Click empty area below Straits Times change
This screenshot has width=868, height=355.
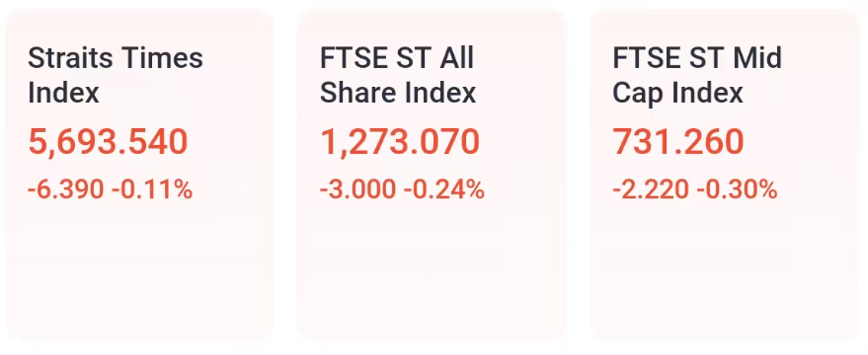click(x=139, y=271)
